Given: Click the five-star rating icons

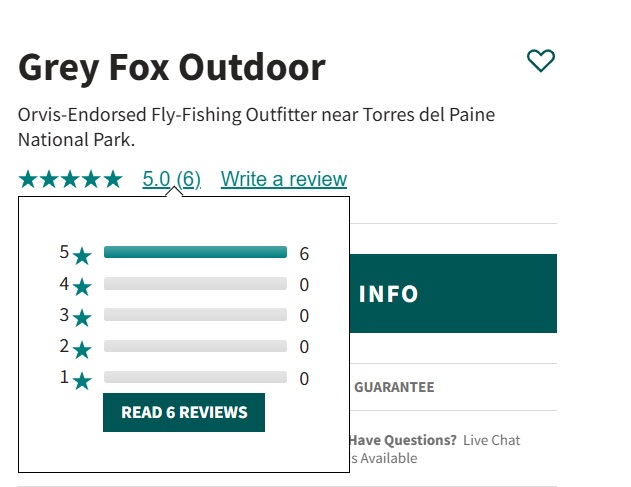Looking at the screenshot, I should pos(70,180).
